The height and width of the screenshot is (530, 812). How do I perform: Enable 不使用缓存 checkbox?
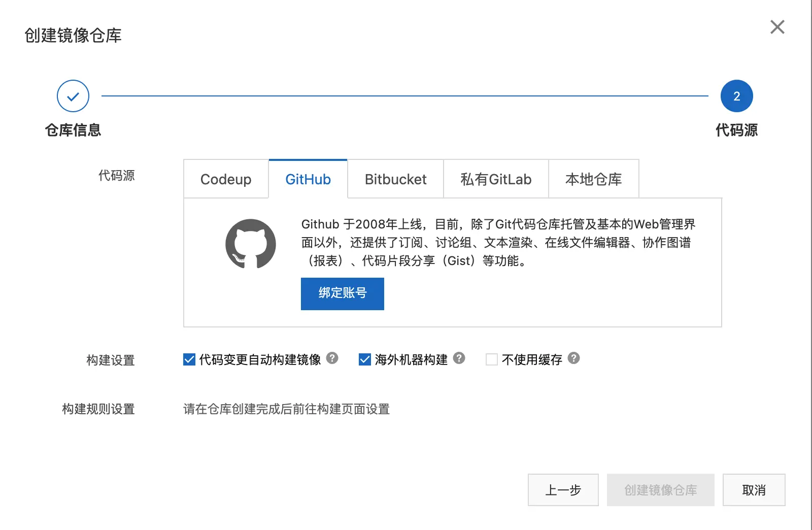click(x=491, y=359)
